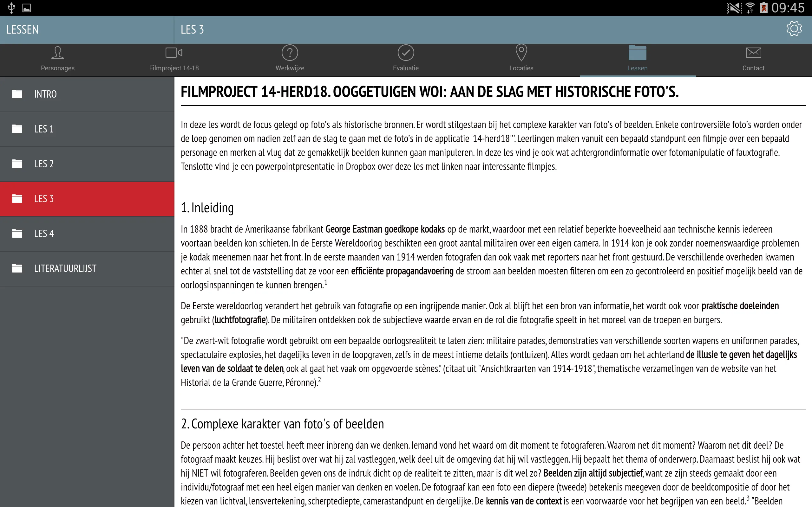The image size is (812, 507).
Task: Check WiFi signal status icon
Action: (x=748, y=7)
